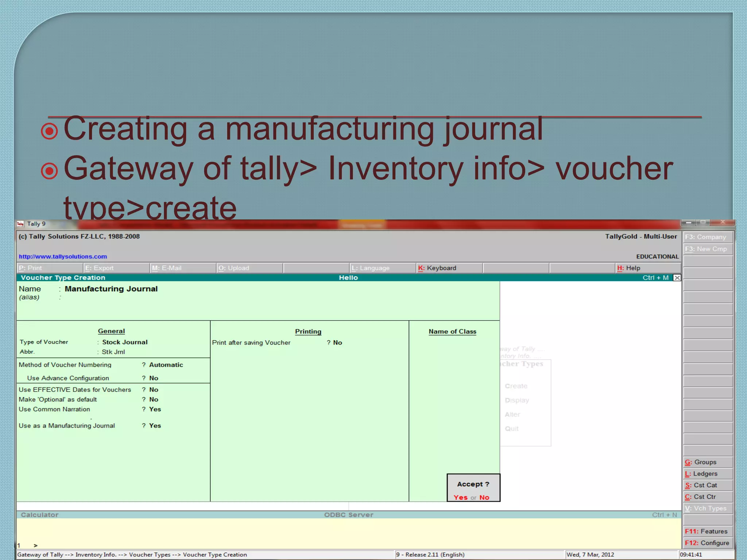Open the L: Language toolbar option
This screenshot has height=560, width=747.
tap(383, 268)
